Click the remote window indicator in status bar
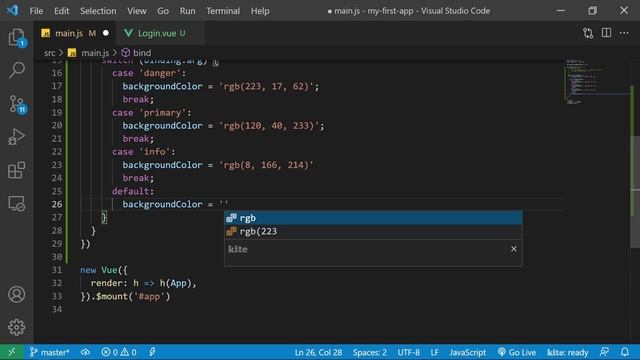This screenshot has height=360, width=640. click(11, 352)
